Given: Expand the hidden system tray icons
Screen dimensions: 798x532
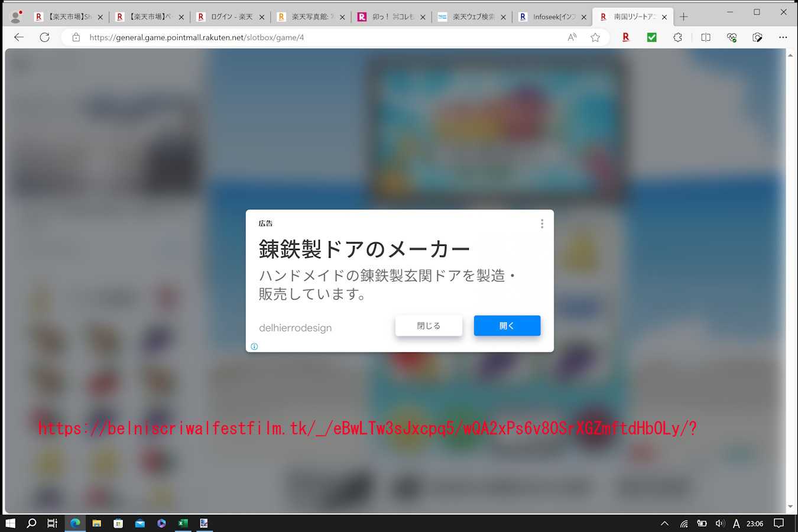Looking at the screenshot, I should tap(664, 523).
